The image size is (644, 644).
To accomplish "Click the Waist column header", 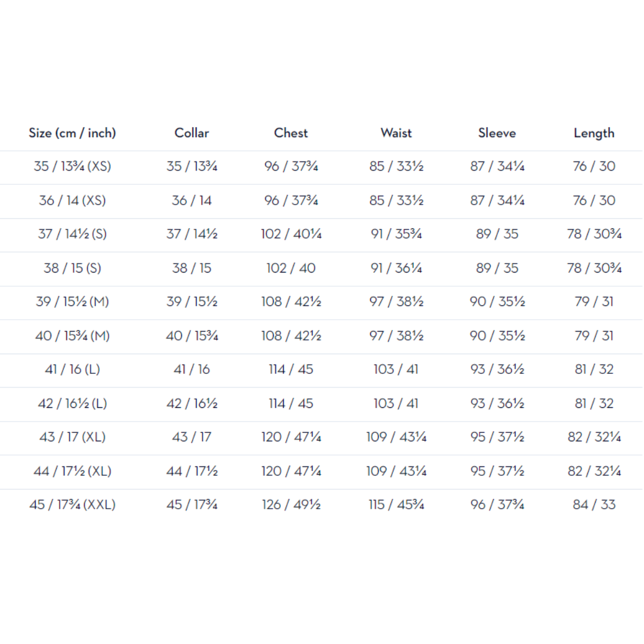I will click(396, 133).
